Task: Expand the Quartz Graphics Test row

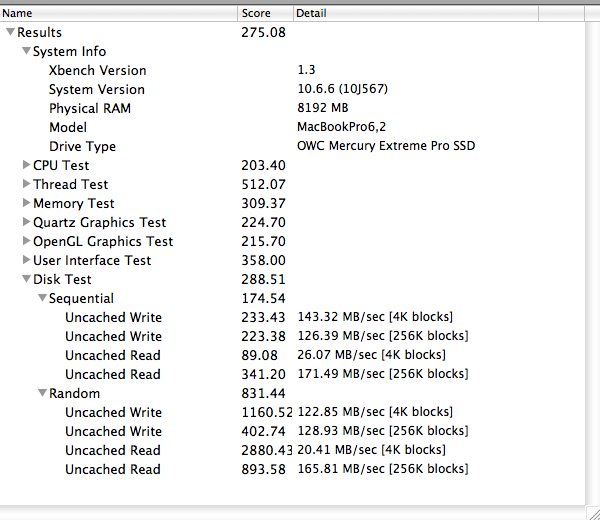Action: 26,222
